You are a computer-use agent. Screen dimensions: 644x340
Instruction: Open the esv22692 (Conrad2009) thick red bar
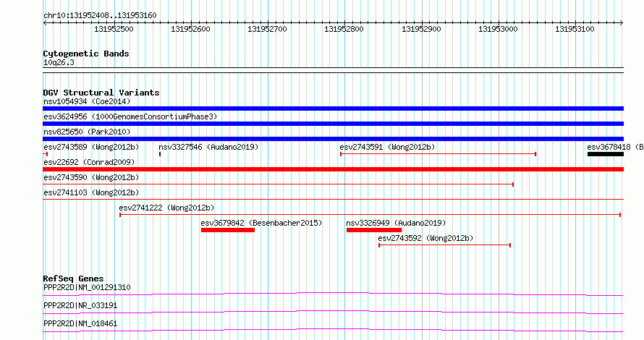pyautogui.click(x=333, y=169)
